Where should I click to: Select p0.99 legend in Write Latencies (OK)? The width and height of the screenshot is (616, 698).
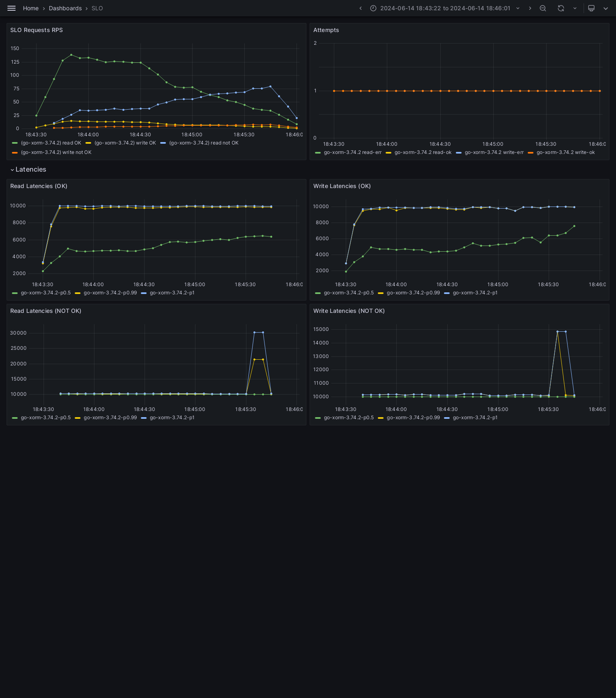click(x=413, y=293)
